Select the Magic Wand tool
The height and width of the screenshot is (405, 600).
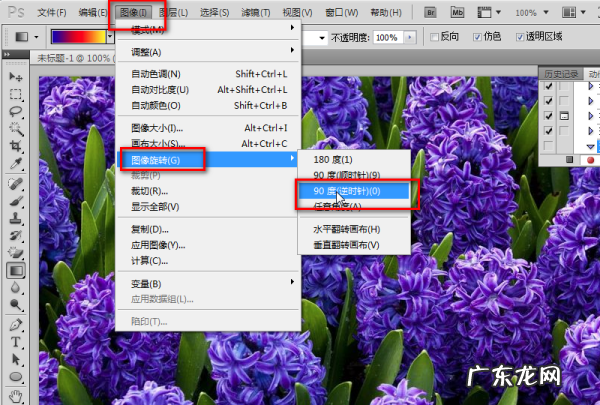click(x=16, y=129)
